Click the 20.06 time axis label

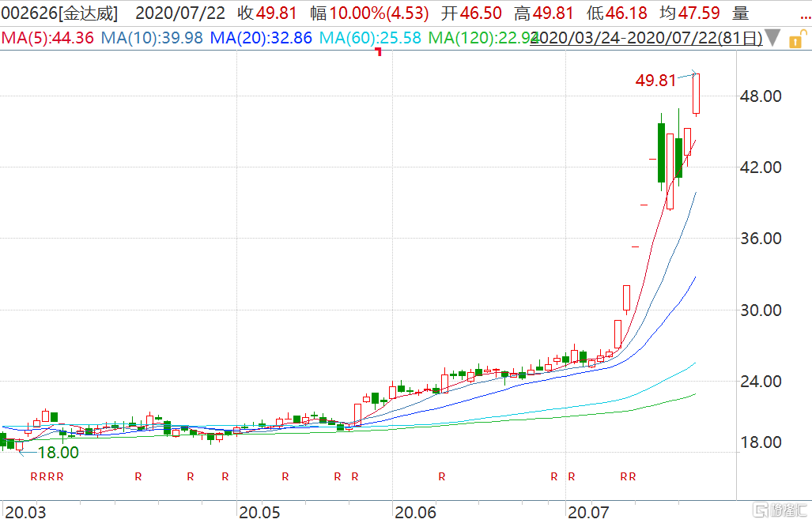coord(415,513)
